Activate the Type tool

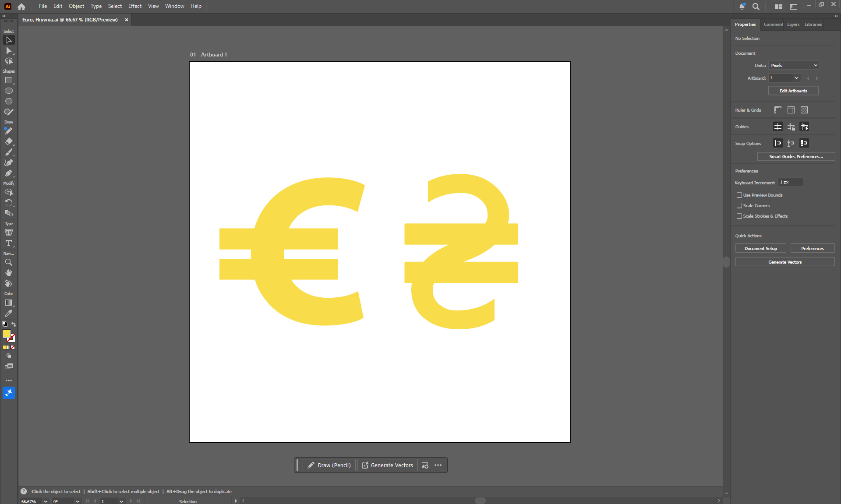(x=8, y=243)
